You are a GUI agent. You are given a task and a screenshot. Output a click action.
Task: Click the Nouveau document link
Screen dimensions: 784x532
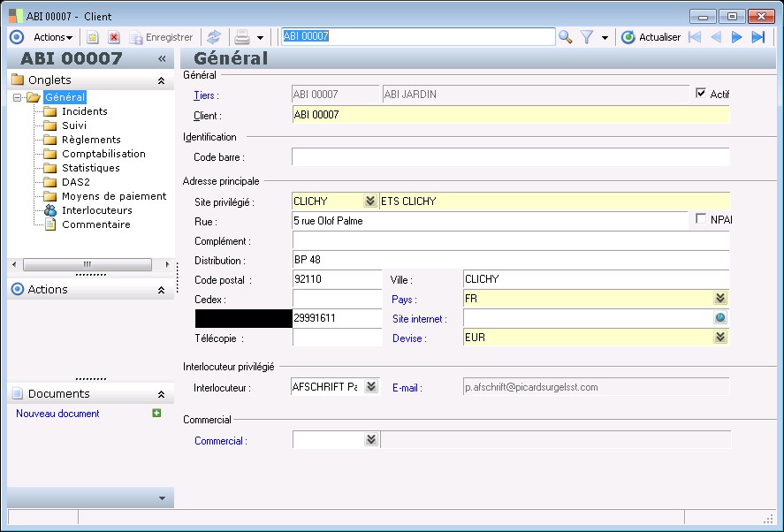point(57,414)
